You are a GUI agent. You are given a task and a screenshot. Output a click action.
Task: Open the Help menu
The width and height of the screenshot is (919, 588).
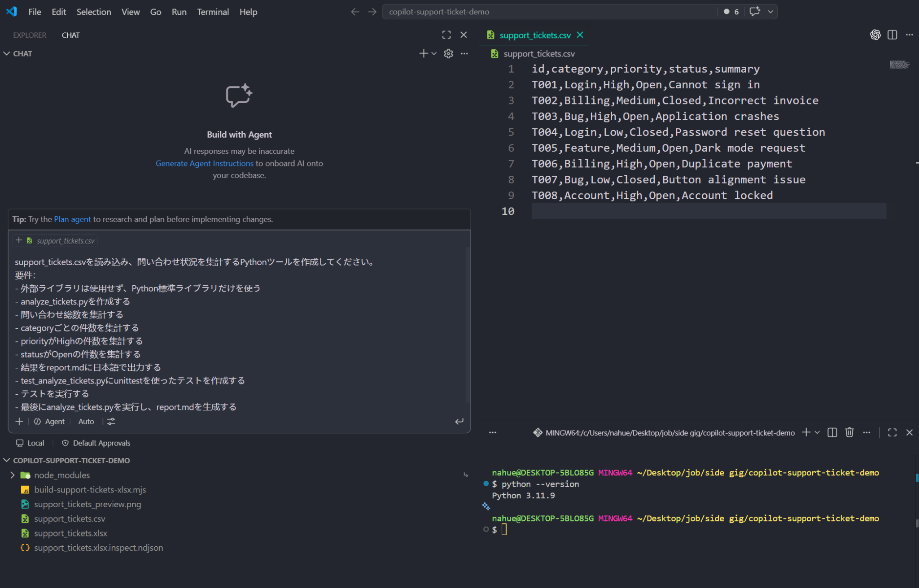click(x=248, y=12)
